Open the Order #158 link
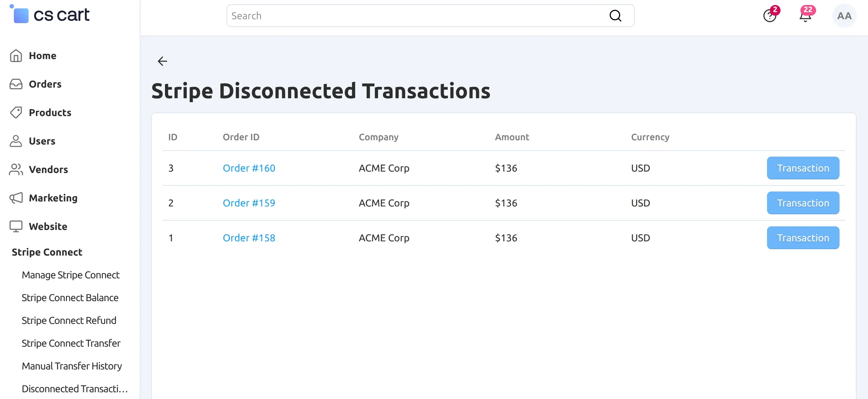868x399 pixels. [x=249, y=238]
